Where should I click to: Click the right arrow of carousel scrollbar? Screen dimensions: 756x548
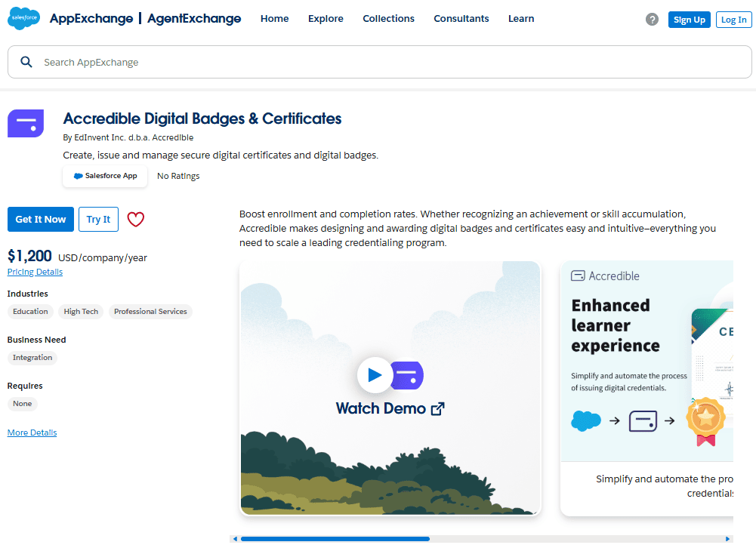pyautogui.click(x=727, y=539)
